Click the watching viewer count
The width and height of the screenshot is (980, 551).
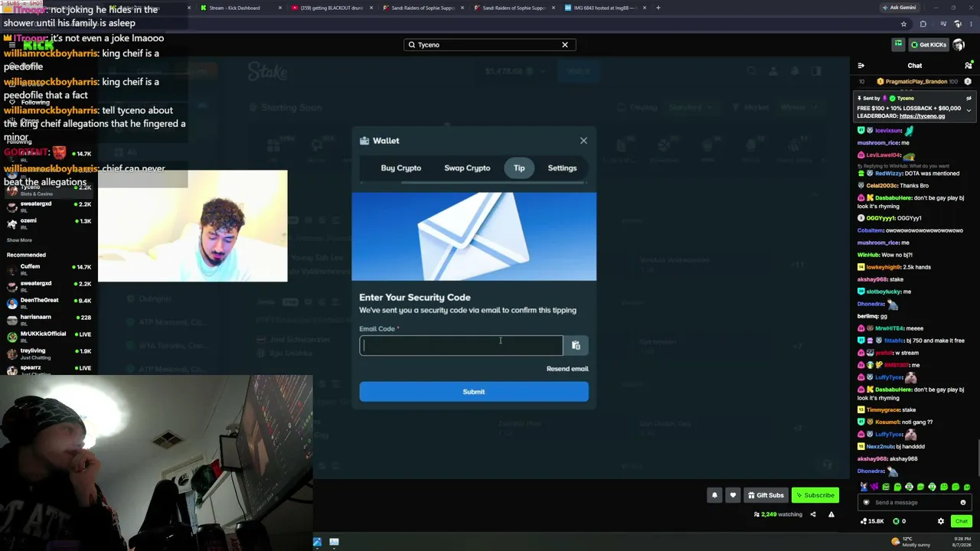[x=778, y=514]
